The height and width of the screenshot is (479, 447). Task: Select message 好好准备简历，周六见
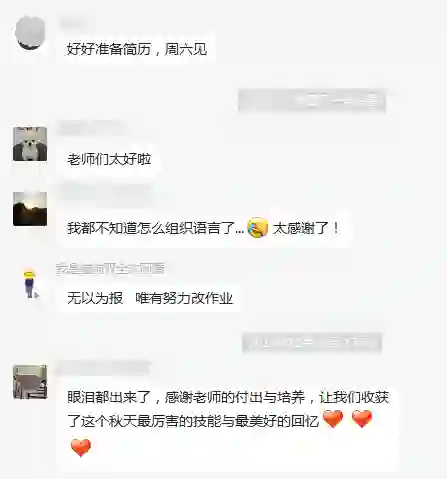click(x=137, y=50)
